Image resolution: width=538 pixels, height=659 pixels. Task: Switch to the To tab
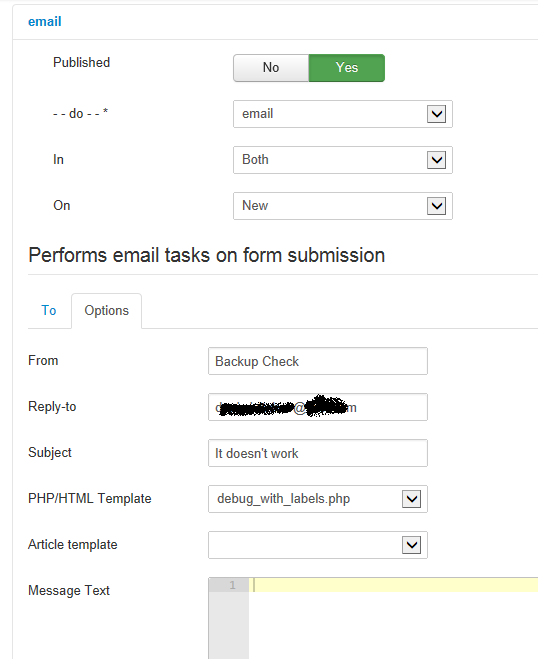point(49,310)
